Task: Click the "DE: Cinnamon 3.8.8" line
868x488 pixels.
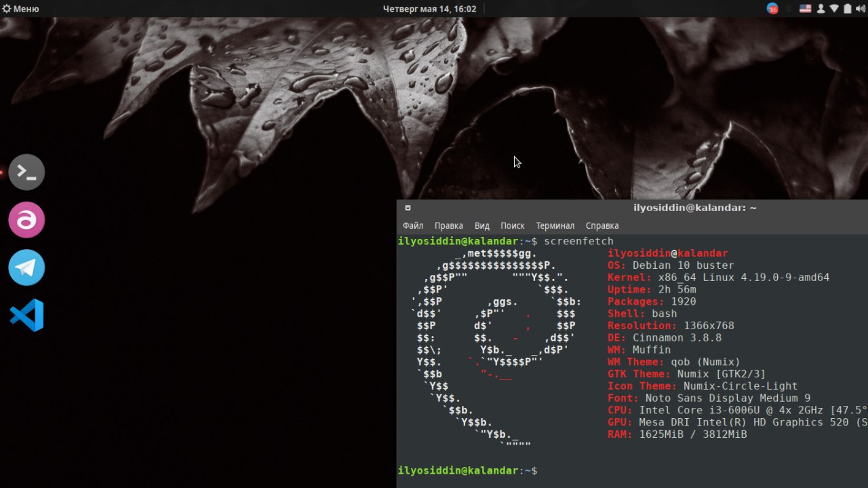Action: tap(665, 338)
